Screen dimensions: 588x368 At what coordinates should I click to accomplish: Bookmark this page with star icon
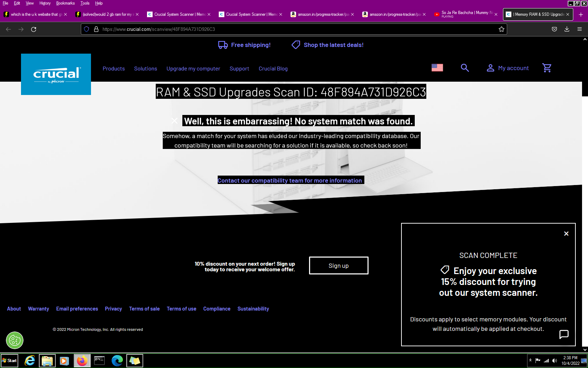coord(501,29)
